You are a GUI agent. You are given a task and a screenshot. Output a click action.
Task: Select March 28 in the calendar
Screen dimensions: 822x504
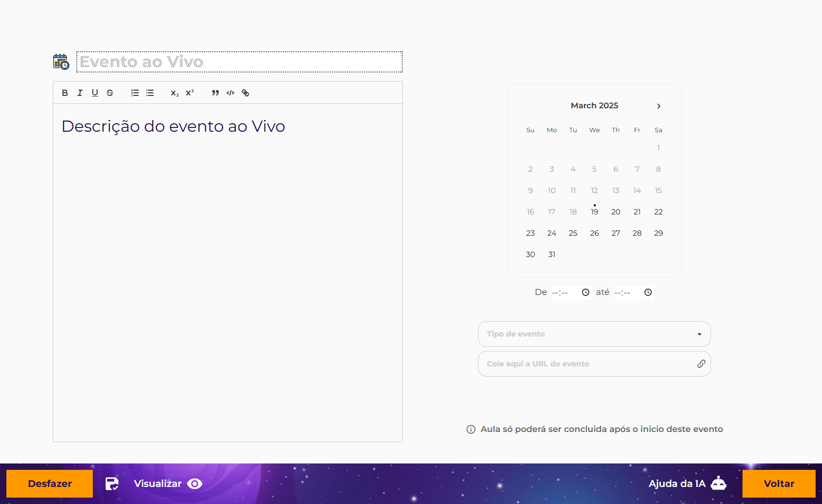(637, 233)
